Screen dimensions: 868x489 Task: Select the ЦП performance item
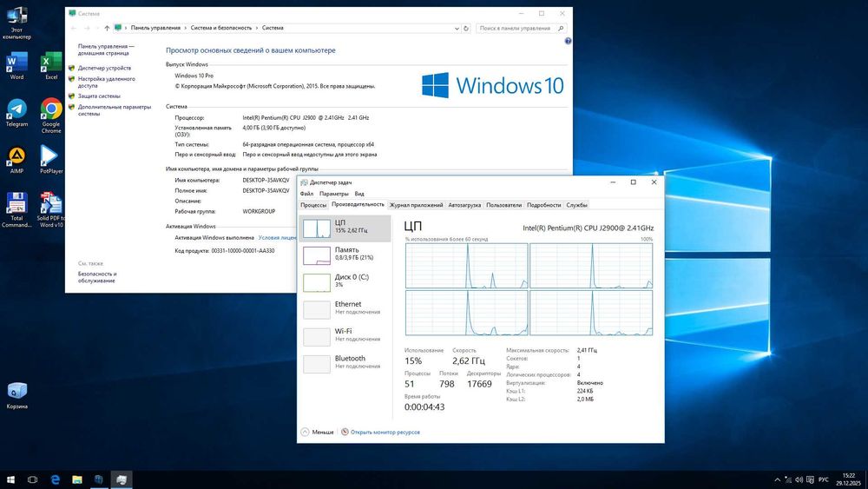(x=345, y=228)
